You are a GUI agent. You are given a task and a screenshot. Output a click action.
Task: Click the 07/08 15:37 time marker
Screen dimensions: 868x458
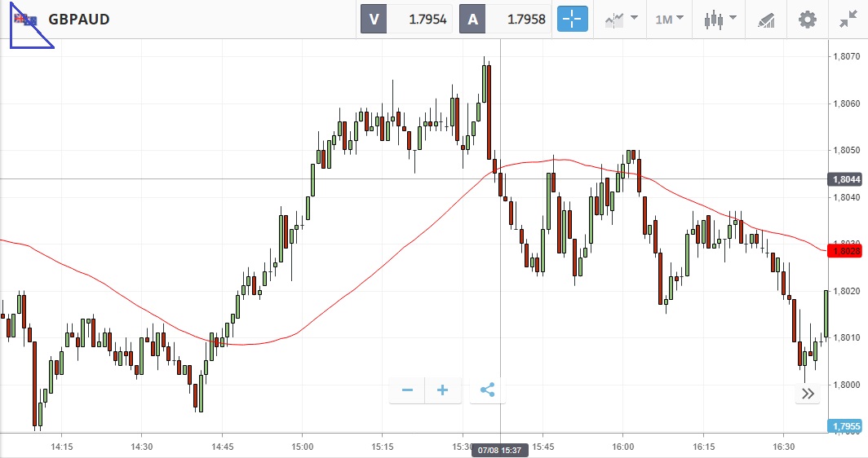[499, 449]
